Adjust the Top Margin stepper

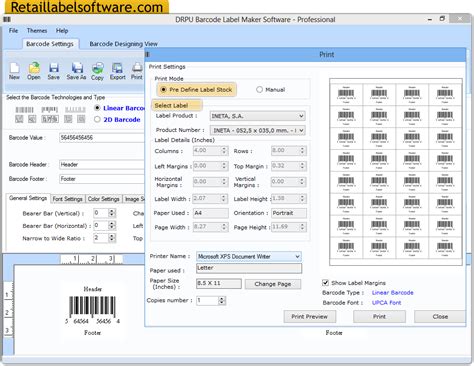click(x=302, y=166)
